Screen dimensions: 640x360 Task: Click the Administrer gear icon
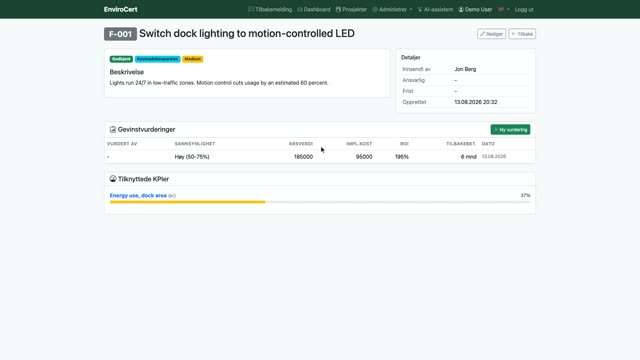(375, 9)
